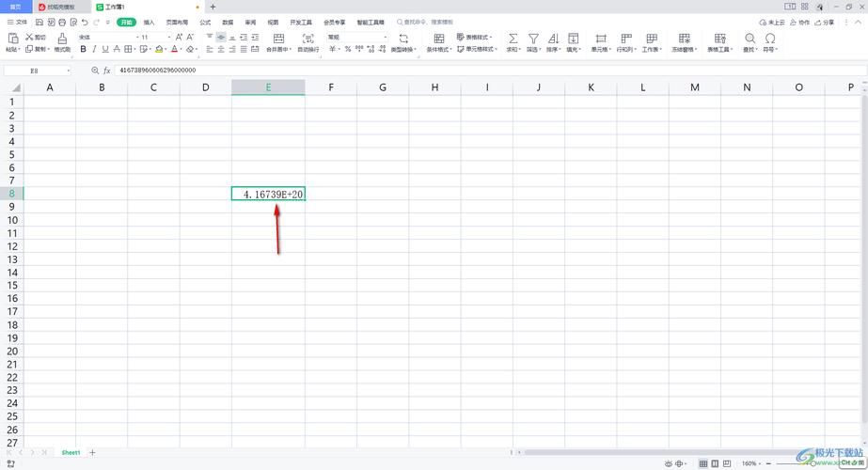
Task: Open the home tab in title bar
Action: coord(15,7)
